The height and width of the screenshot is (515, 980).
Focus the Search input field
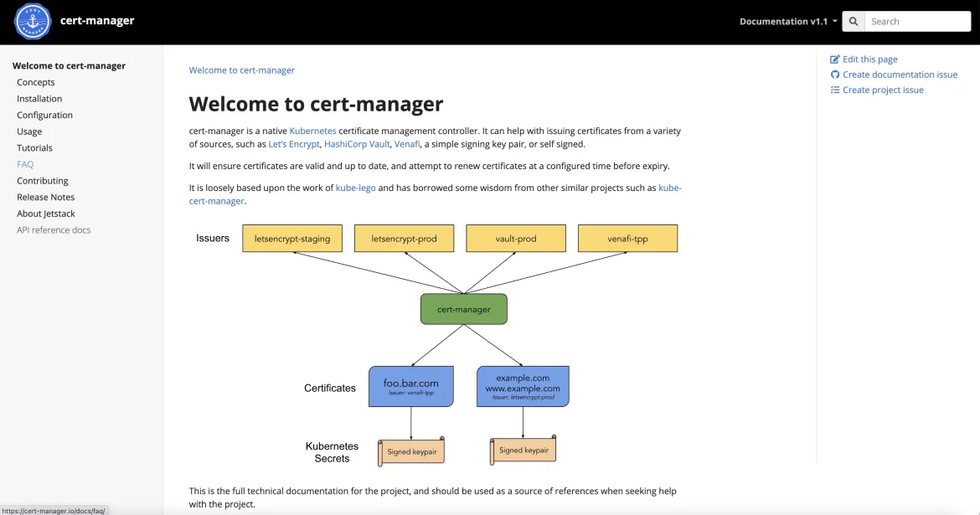(916, 22)
